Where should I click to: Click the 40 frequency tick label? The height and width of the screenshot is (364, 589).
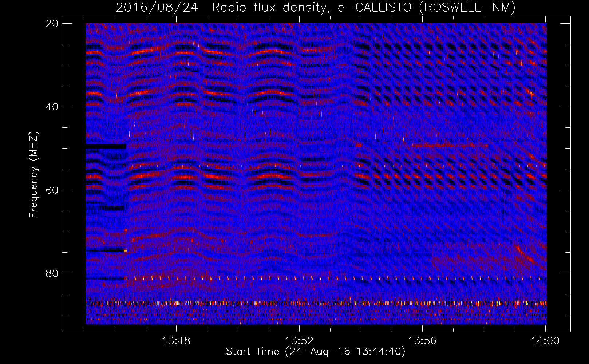52,107
